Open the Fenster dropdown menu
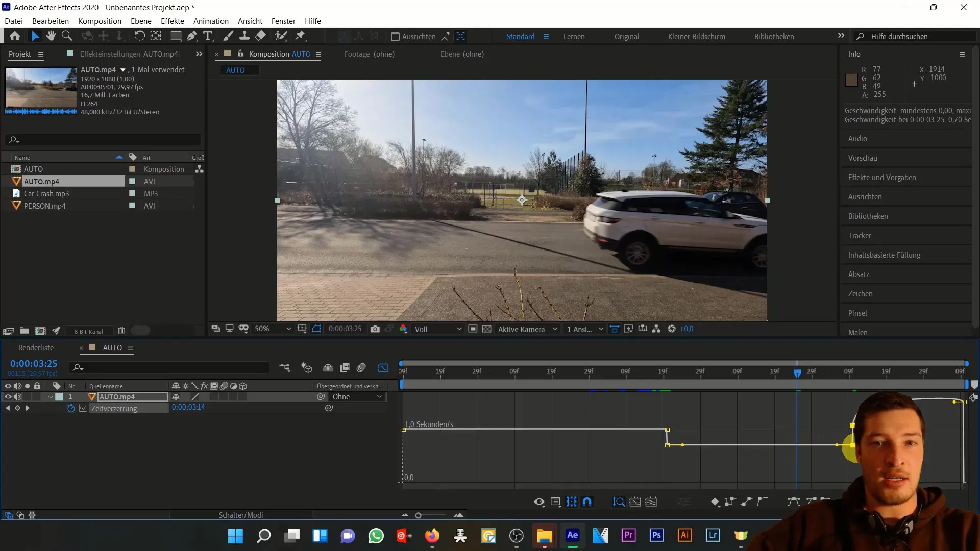Viewport: 980px width, 551px height. click(283, 21)
